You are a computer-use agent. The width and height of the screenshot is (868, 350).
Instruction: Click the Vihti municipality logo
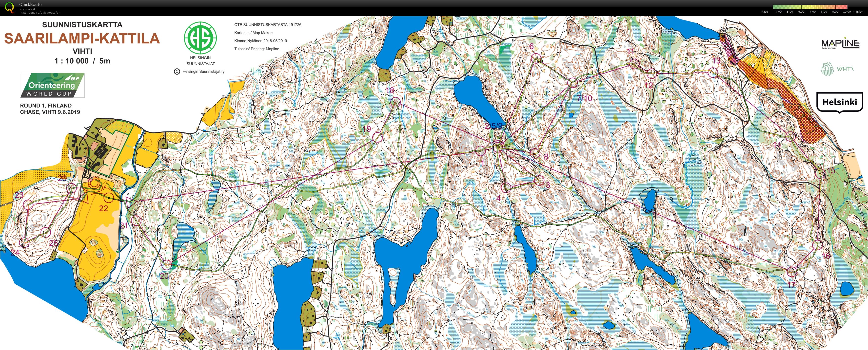pos(837,69)
